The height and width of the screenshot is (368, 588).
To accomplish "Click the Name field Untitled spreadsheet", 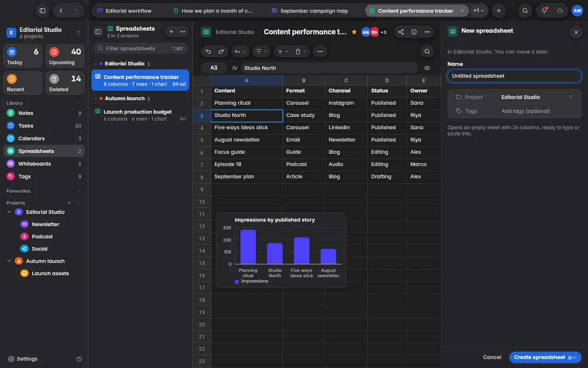I will click(x=514, y=76).
